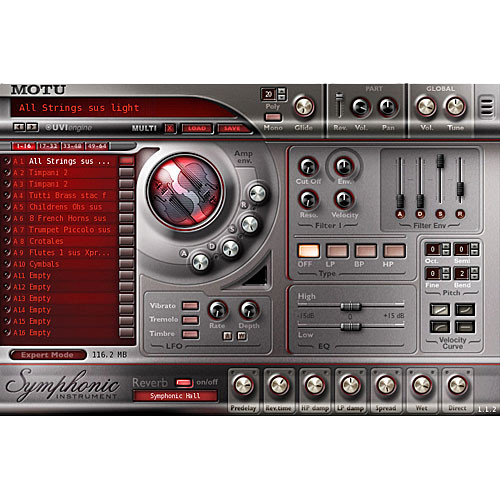500x500 pixels.
Task: Enable Tremolo LFO
Action: click(190, 320)
